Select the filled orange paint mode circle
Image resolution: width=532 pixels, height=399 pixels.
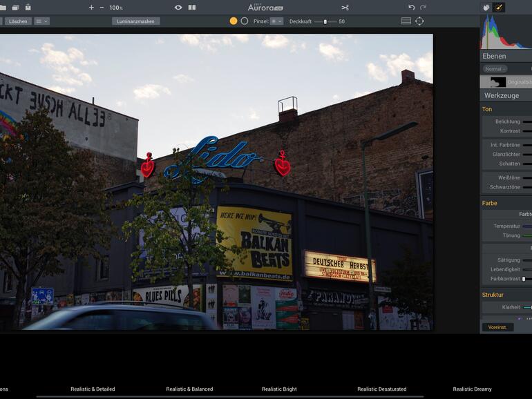point(234,21)
